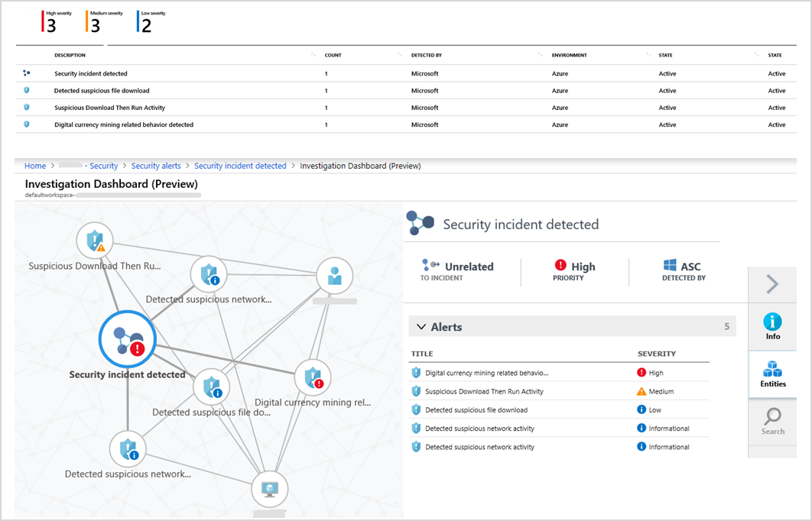The image size is (812, 521).
Task: Select the user account entity node
Action: coord(334,276)
